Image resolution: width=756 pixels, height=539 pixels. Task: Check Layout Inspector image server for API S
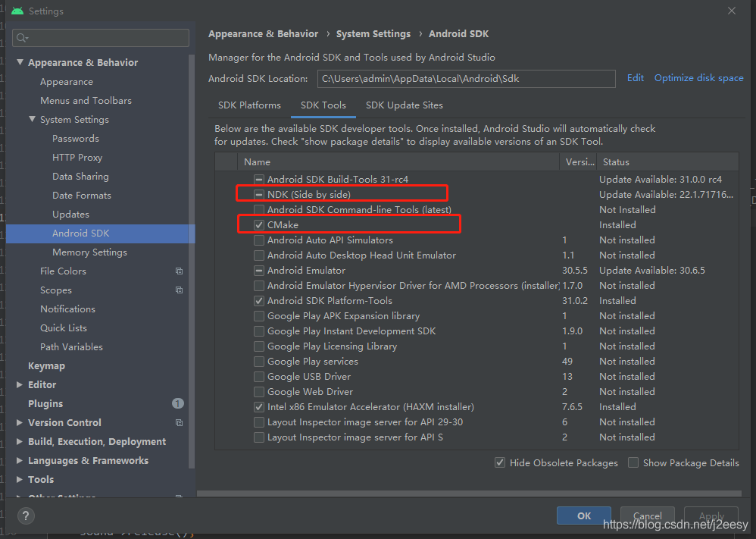[x=259, y=437]
